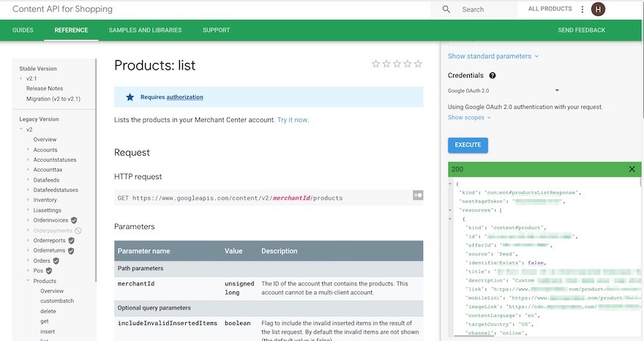Open Products delete method
The height and width of the screenshot is (341, 644).
point(48,311)
